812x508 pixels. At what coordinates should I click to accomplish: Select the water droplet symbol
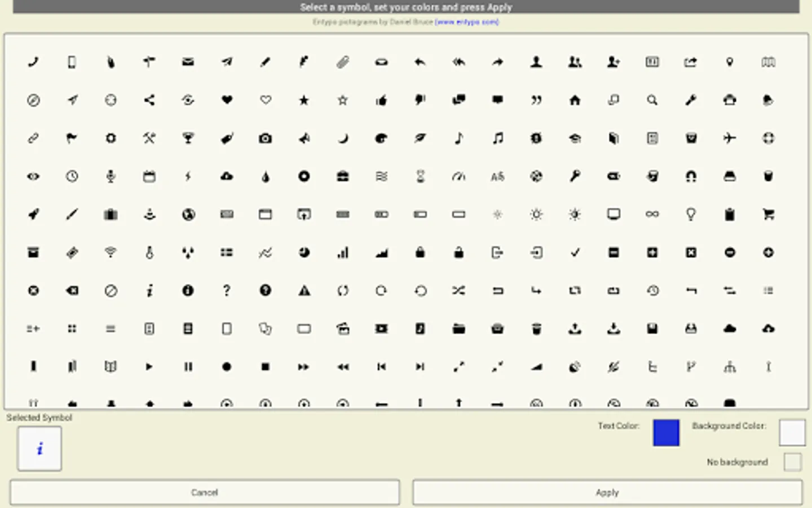click(266, 177)
